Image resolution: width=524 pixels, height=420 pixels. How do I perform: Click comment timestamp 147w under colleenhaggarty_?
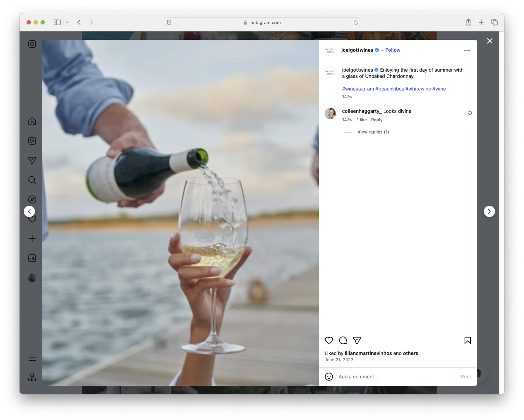[x=347, y=120]
